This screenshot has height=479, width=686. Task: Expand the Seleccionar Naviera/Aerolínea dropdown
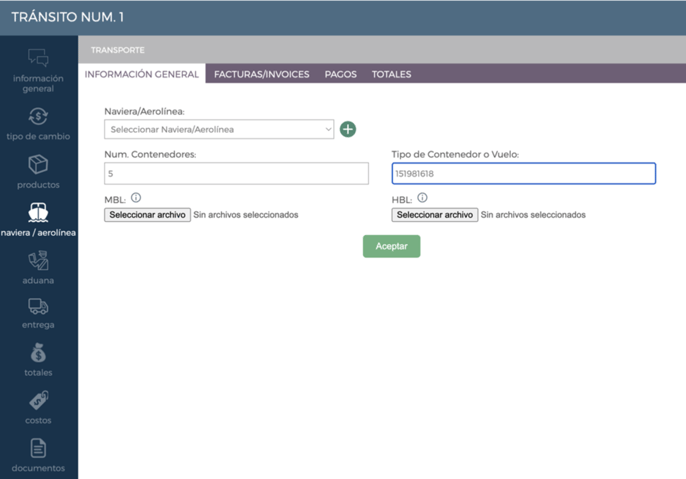point(219,129)
